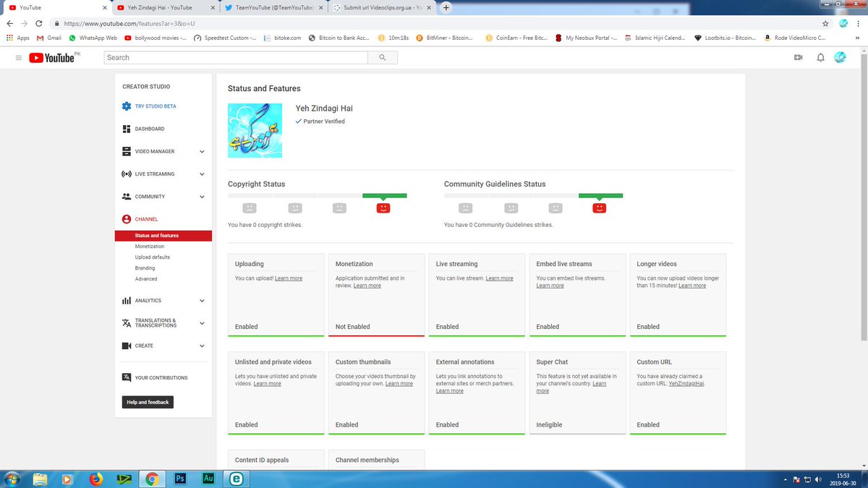Expand the Video Manager section

point(202,152)
